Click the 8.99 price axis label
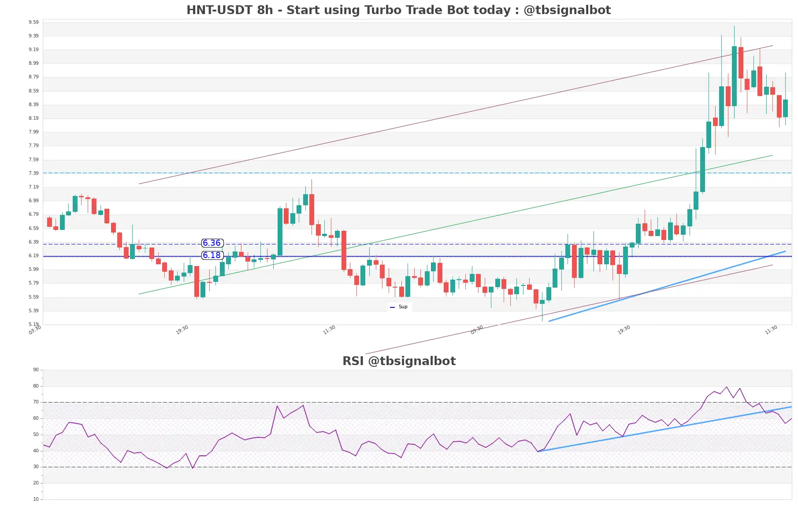The height and width of the screenshot is (532, 798). coord(33,63)
